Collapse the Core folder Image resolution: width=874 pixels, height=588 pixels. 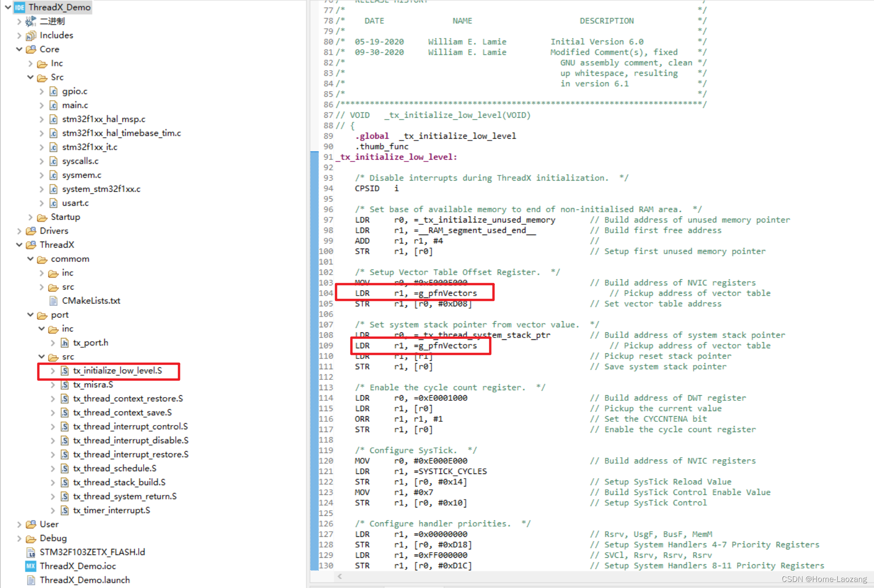pyautogui.click(x=19, y=49)
